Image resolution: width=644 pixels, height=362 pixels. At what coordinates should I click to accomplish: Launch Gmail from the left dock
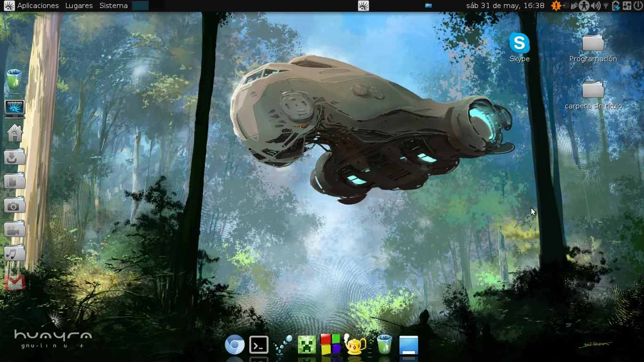pos(15,282)
